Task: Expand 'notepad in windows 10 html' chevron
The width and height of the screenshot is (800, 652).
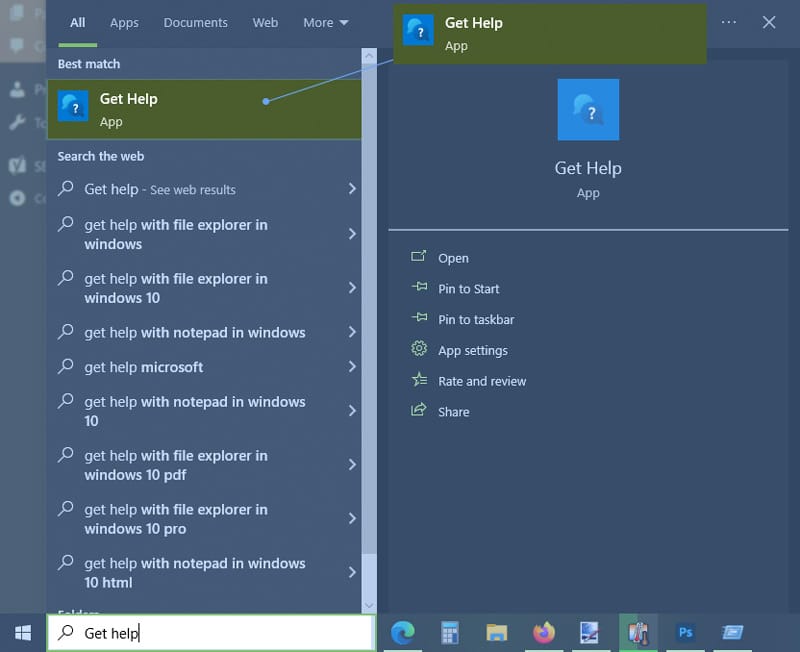Action: (x=352, y=572)
